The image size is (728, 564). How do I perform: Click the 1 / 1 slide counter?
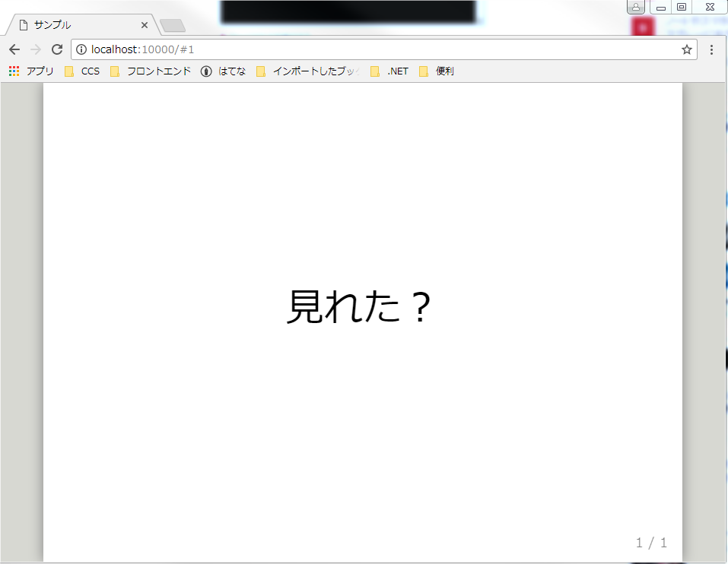[x=650, y=542]
